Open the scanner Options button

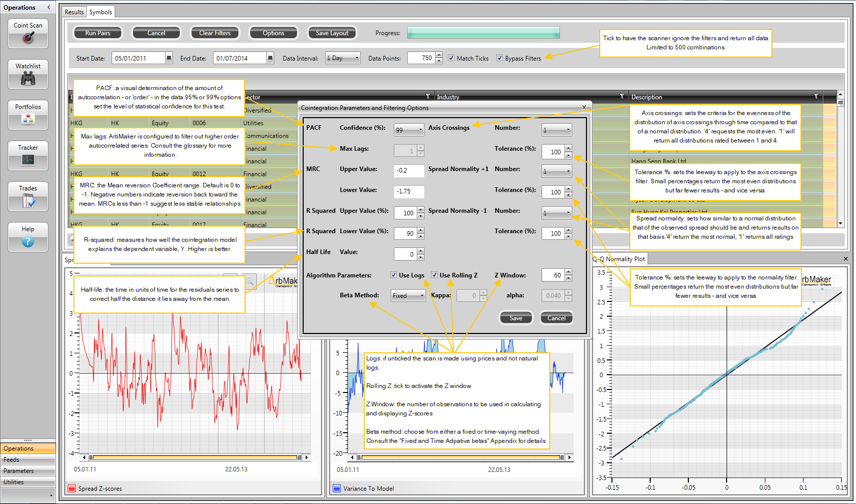pos(274,33)
